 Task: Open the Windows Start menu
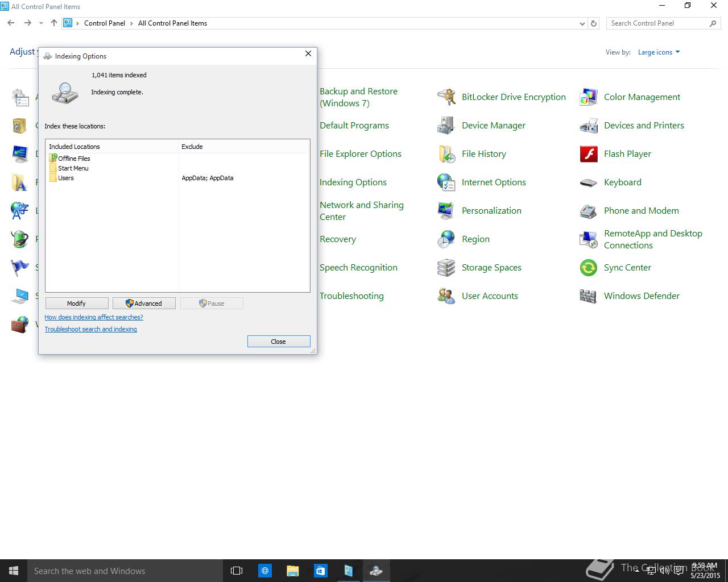tap(14, 571)
